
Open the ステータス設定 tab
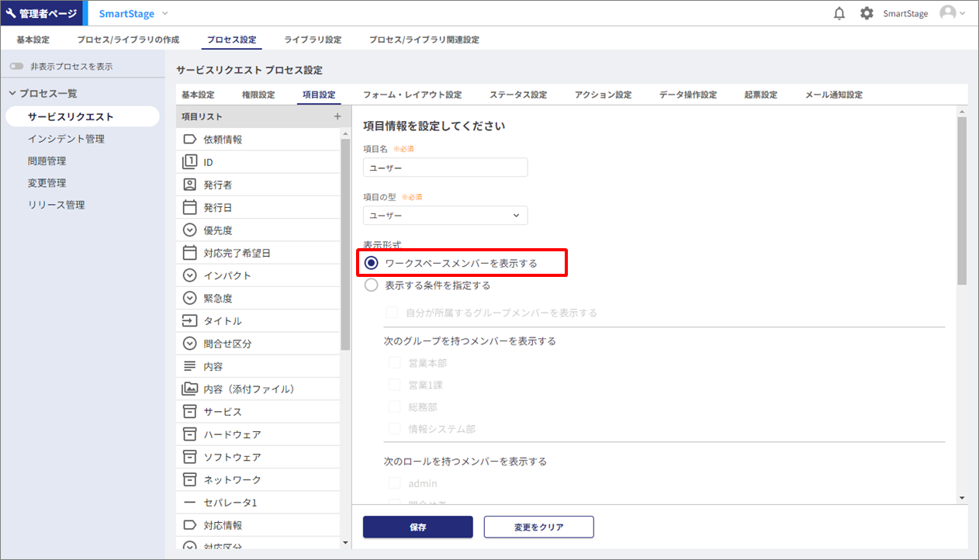[x=517, y=95]
